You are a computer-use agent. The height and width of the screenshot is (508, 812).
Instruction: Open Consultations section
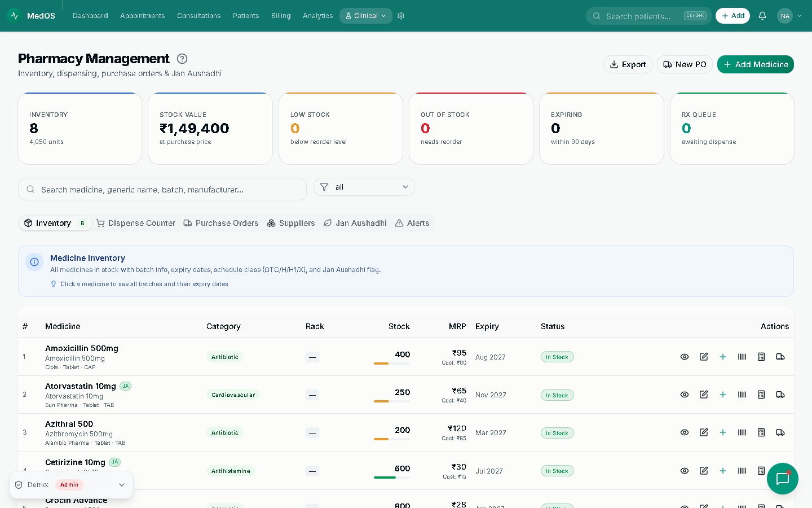[199, 16]
